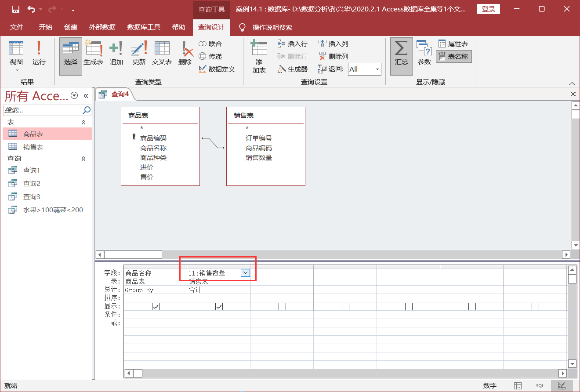Open navigation pane category dropdown arrow

click(74, 96)
